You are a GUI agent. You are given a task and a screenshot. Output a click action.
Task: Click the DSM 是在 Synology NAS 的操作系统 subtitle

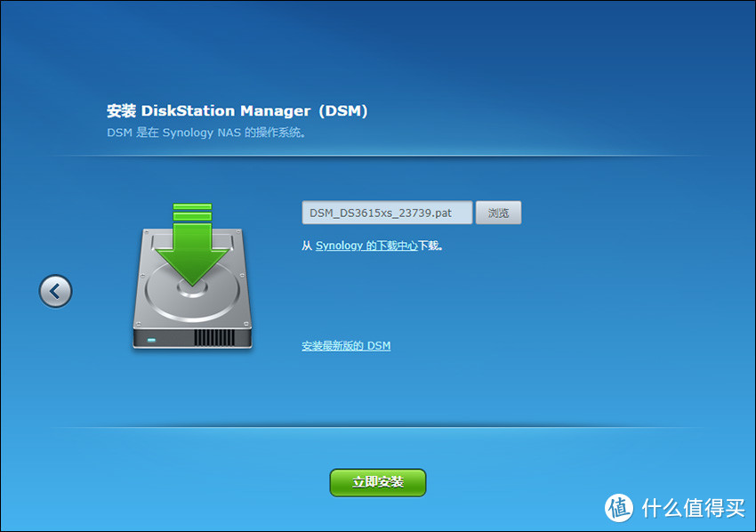(x=206, y=133)
